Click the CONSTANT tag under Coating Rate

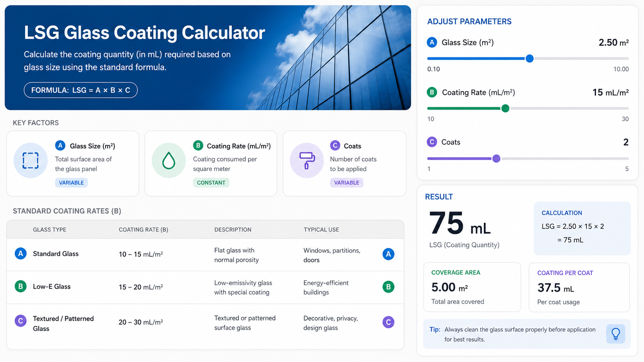pos(211,183)
